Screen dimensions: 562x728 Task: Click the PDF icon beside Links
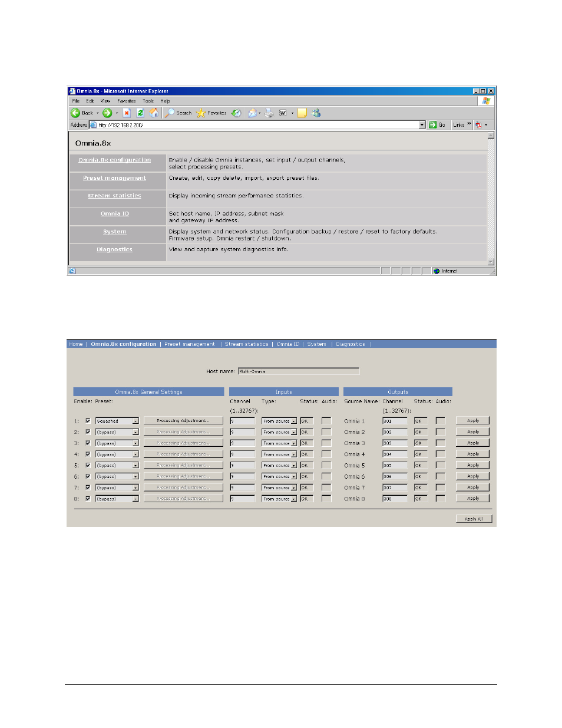click(478, 125)
